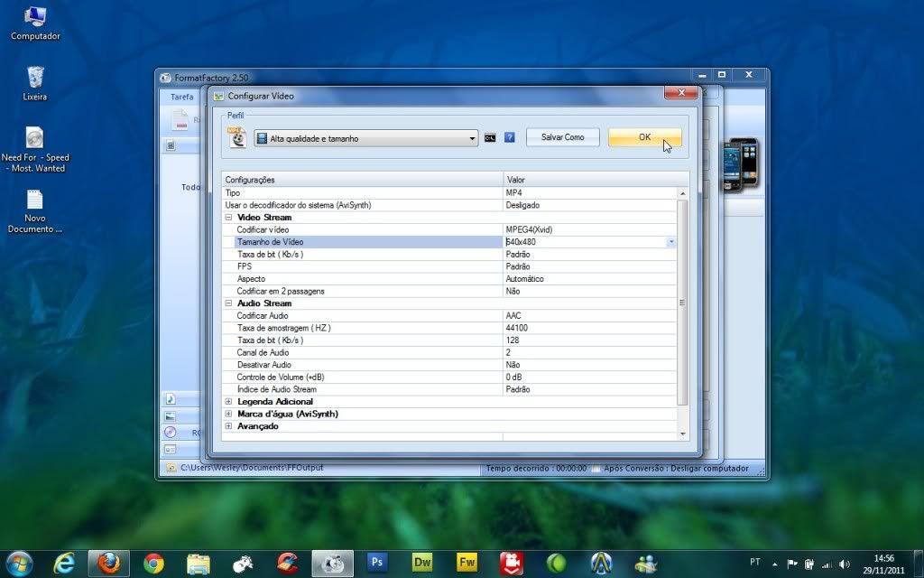
Task: Click the command line icon beside profile dropdown
Action: [490, 137]
